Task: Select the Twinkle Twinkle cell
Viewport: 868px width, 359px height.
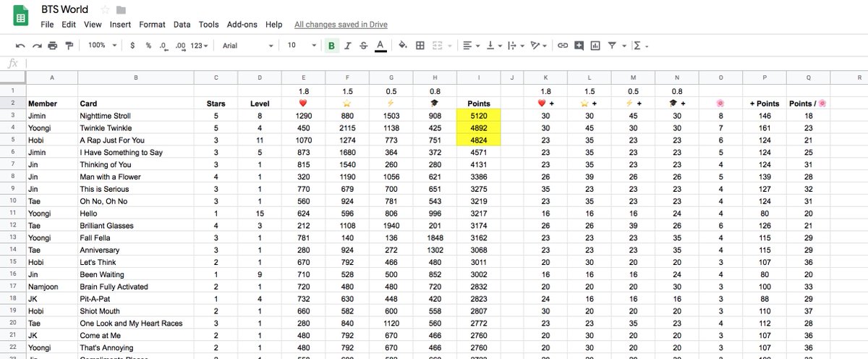Action: pyautogui.click(x=135, y=127)
